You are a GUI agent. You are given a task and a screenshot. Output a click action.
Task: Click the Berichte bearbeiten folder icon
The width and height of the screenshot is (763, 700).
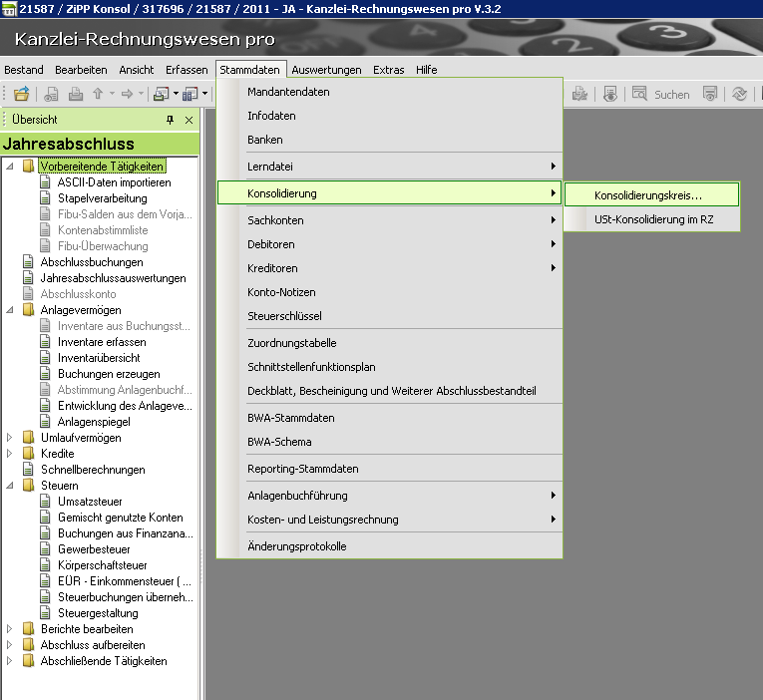click(29, 628)
